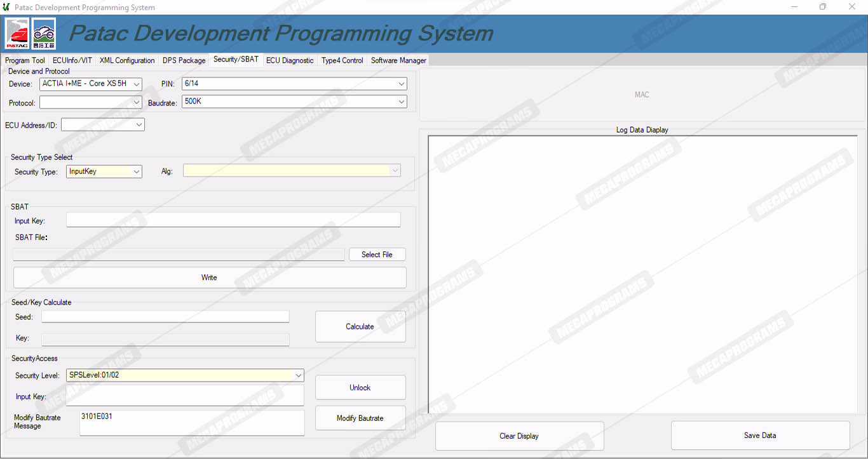The width and height of the screenshot is (868, 459).
Task: Open the ECU Address/ID dropdown
Action: (103, 125)
